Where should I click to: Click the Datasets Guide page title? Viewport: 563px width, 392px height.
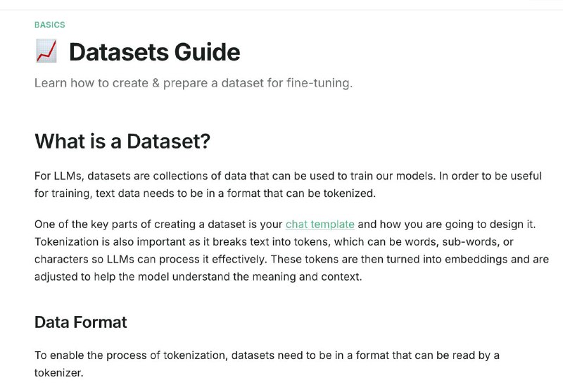click(154, 52)
